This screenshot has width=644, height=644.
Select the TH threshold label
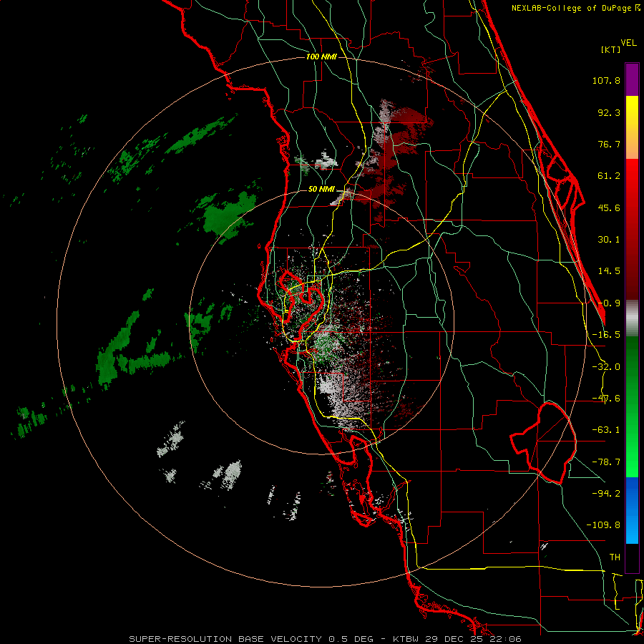615,557
